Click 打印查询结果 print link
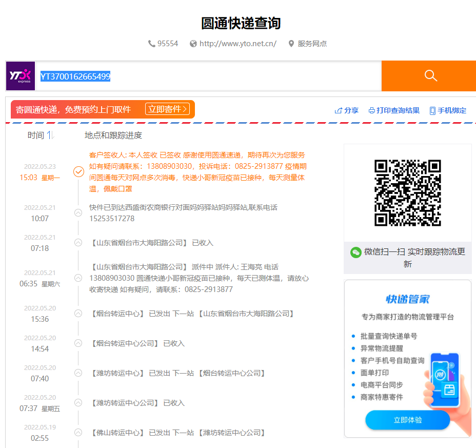This screenshot has height=448, width=476. [398, 110]
